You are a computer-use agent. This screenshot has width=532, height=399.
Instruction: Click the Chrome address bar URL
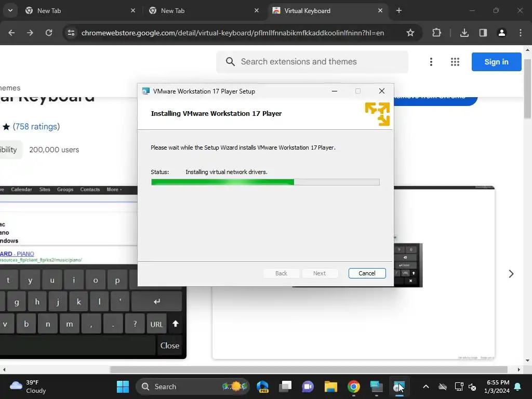[232, 33]
